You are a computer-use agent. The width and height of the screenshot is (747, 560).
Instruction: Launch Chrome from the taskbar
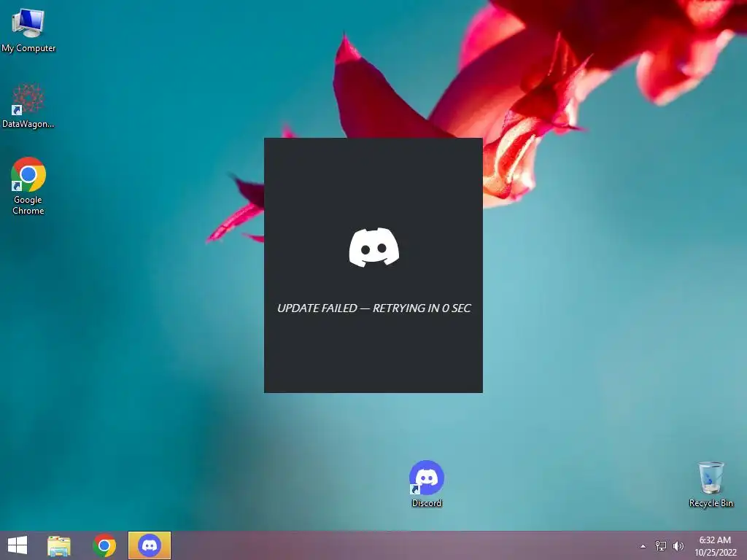104,545
